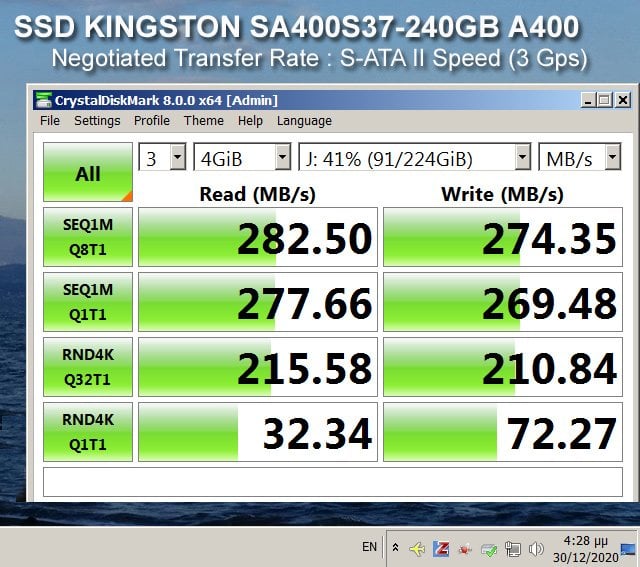Image resolution: width=640 pixels, height=567 pixels.
Task: Open the Settings menu
Action: [97, 121]
